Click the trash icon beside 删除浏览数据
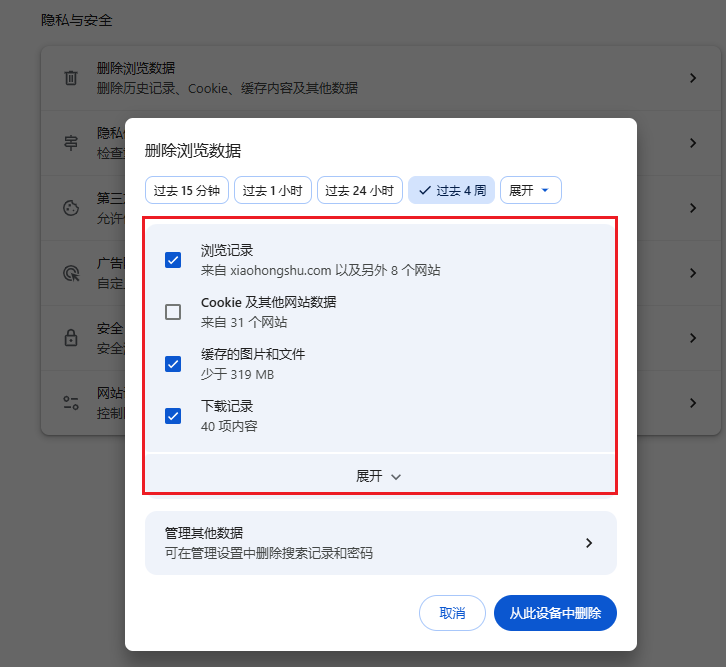 click(x=71, y=78)
